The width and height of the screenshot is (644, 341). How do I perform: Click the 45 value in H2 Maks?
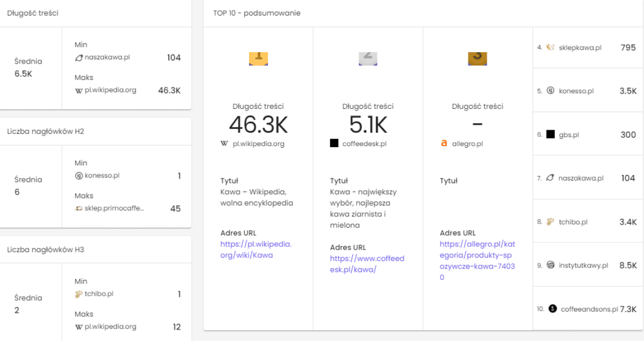(175, 209)
